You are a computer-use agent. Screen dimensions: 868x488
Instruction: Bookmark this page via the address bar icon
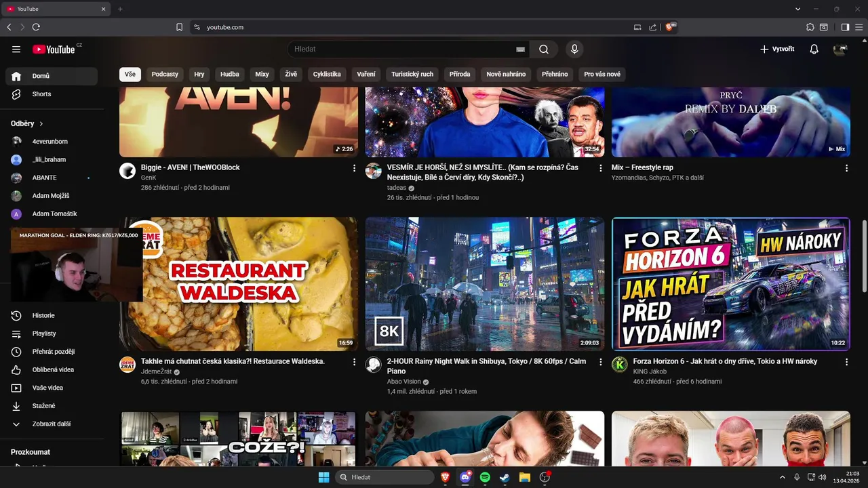tap(179, 27)
